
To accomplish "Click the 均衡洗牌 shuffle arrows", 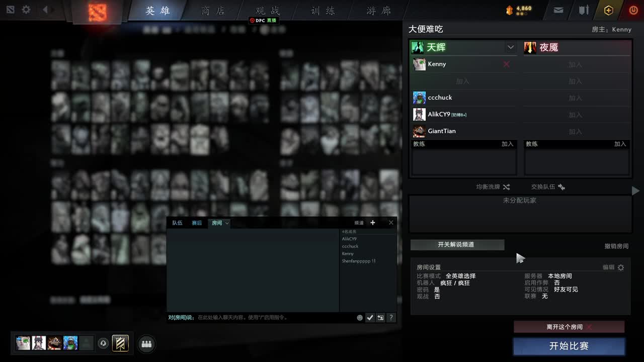I will pos(506,187).
